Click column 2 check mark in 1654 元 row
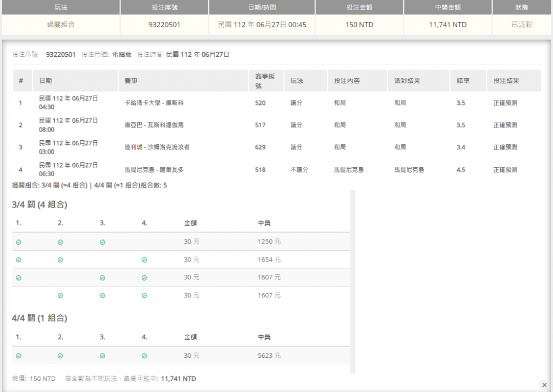 point(60,260)
